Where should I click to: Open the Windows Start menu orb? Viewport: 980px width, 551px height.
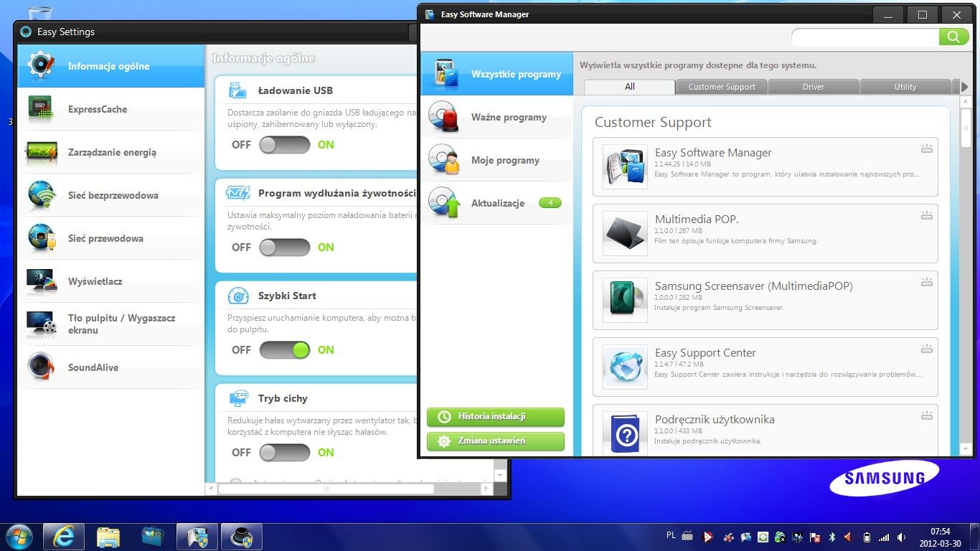(x=19, y=537)
